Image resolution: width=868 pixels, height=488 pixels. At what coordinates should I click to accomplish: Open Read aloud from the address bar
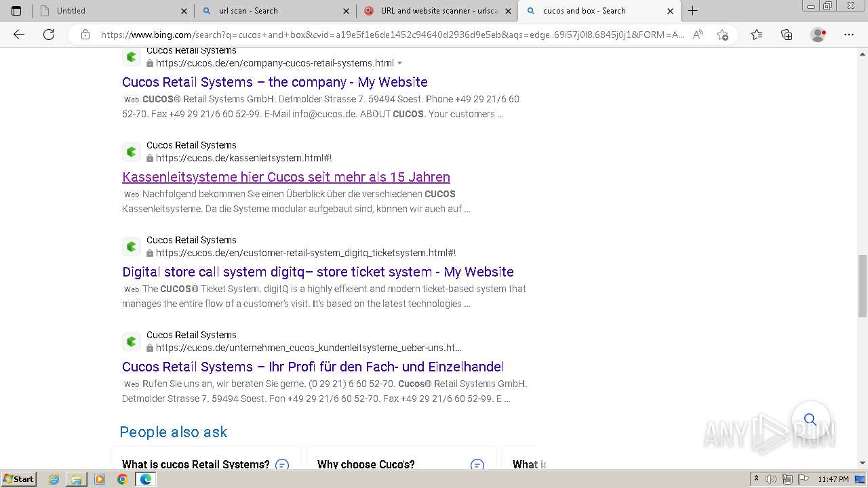(698, 35)
